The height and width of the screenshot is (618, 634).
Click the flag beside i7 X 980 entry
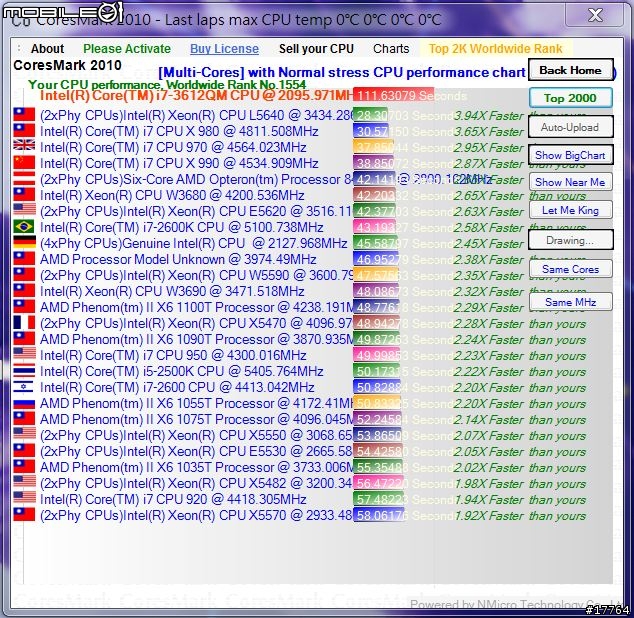tap(24, 131)
